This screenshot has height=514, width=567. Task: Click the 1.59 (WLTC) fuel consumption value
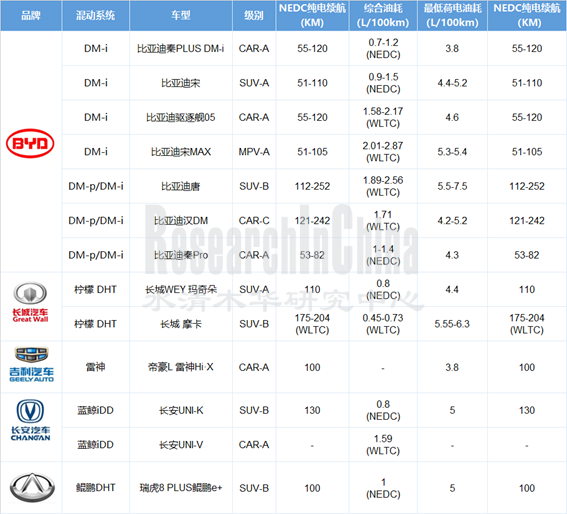(383, 445)
